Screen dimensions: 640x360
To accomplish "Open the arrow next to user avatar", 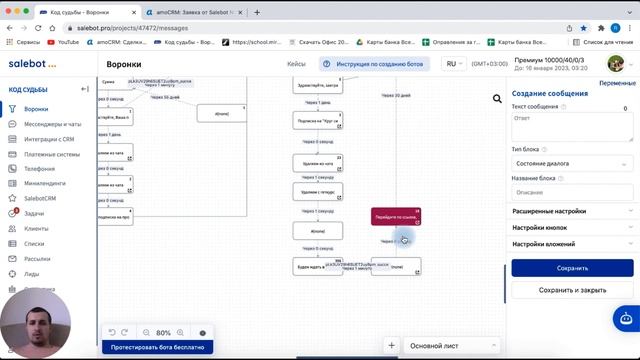I will pos(631,64).
